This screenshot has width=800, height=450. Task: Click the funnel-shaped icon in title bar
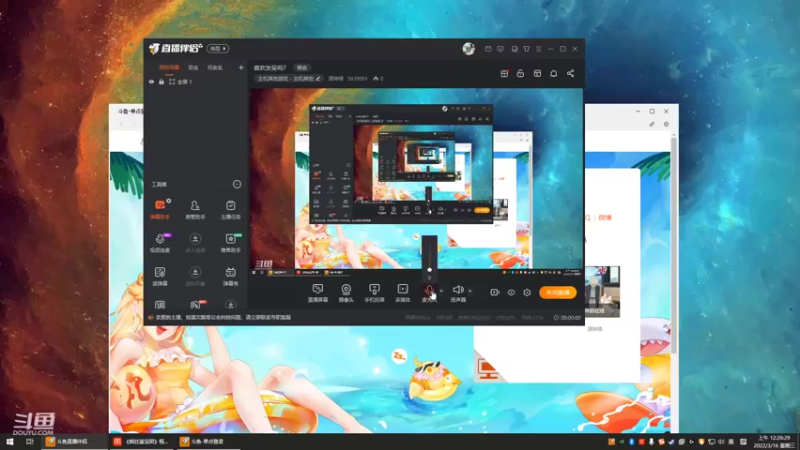tap(527, 49)
